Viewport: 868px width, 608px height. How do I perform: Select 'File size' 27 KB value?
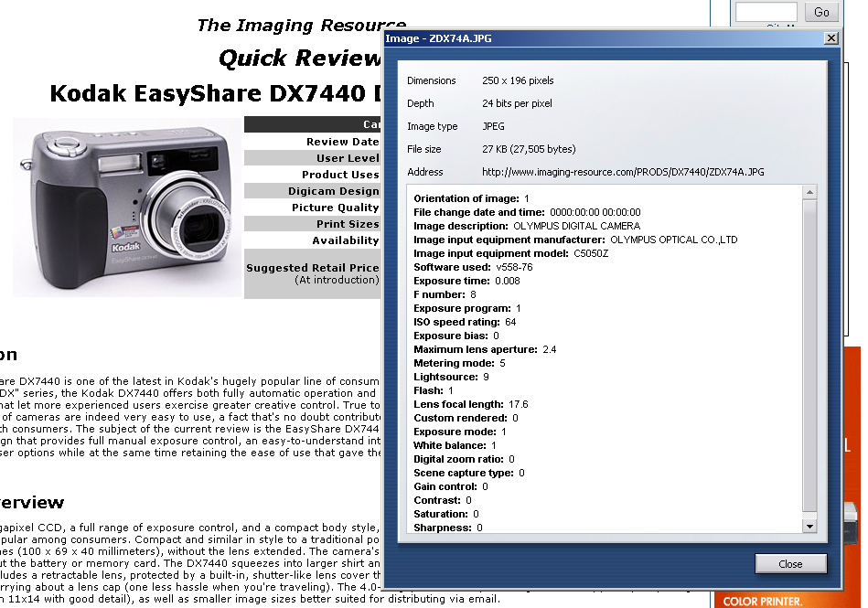coord(529,149)
